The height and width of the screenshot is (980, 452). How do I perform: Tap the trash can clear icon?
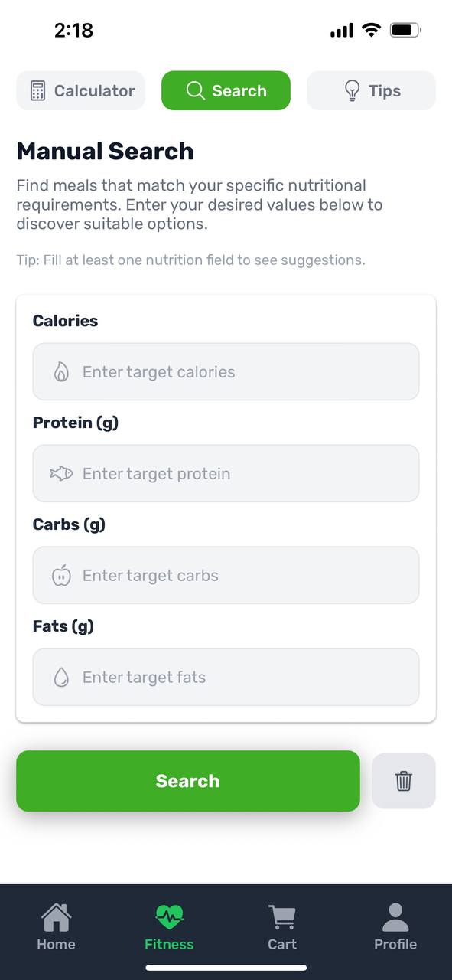click(404, 781)
